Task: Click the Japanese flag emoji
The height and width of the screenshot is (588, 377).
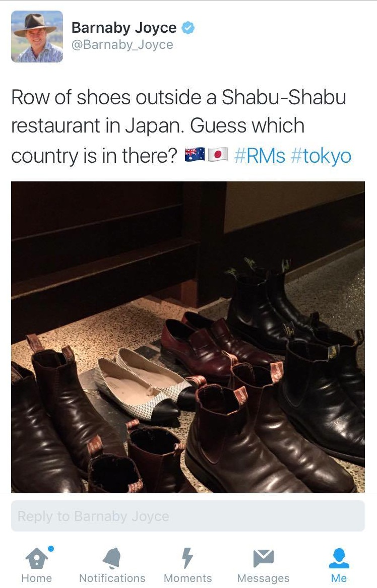Action: (218, 154)
